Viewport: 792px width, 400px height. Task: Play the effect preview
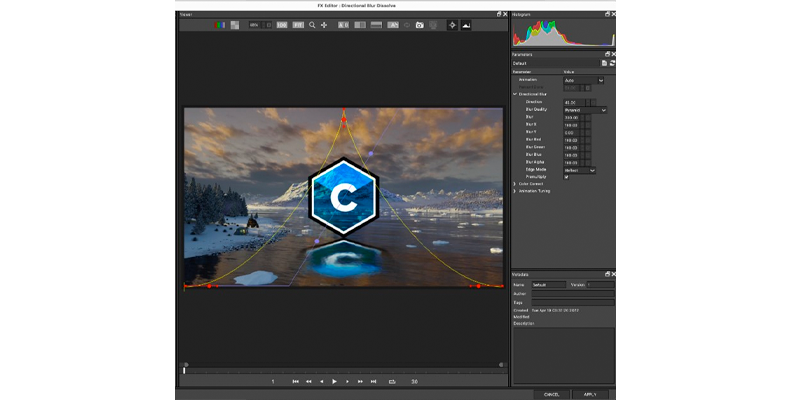tap(334, 382)
